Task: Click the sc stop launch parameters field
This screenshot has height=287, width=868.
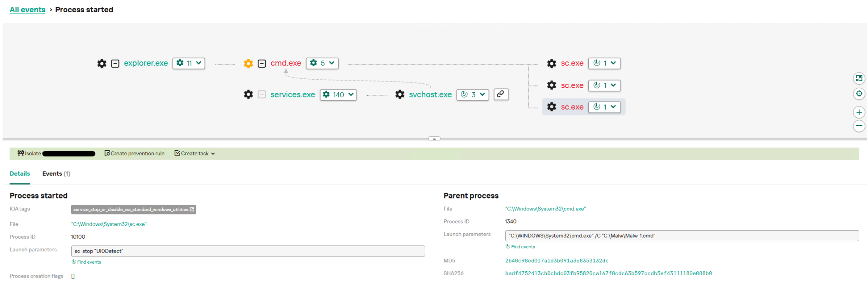Action: (248, 251)
